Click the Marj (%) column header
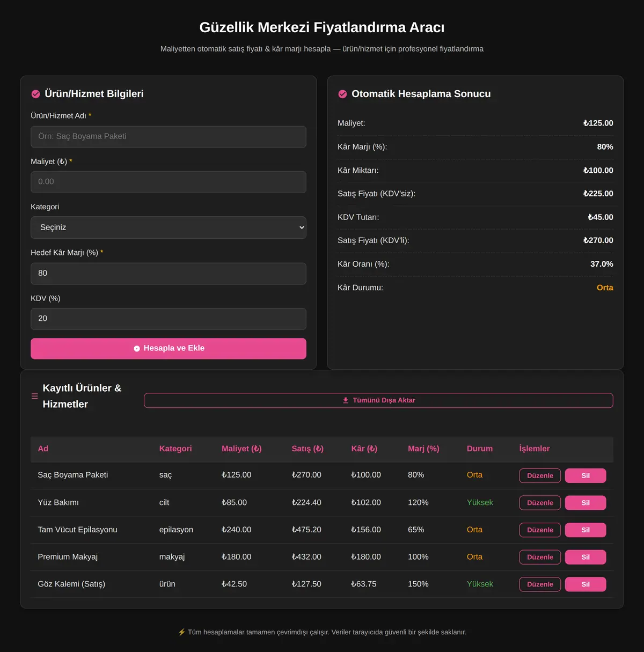This screenshot has width=644, height=652. click(423, 449)
